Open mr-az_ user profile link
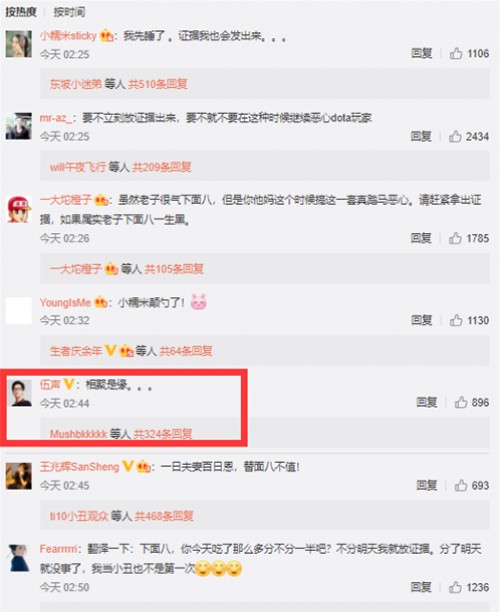The image size is (500, 612). tap(55, 117)
